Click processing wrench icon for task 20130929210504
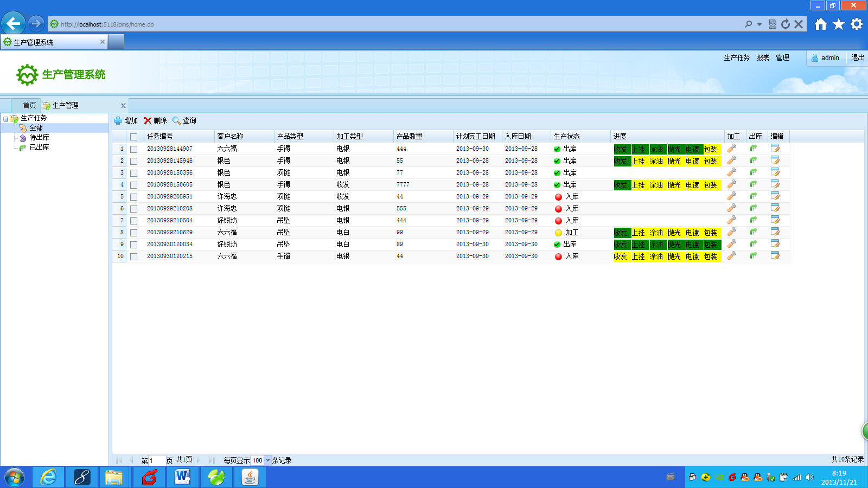 click(x=732, y=220)
